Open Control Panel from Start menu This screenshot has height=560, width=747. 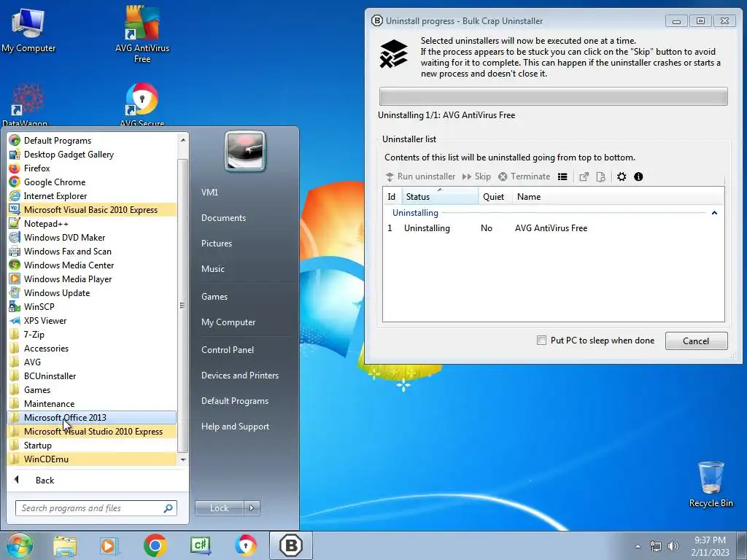tap(228, 349)
